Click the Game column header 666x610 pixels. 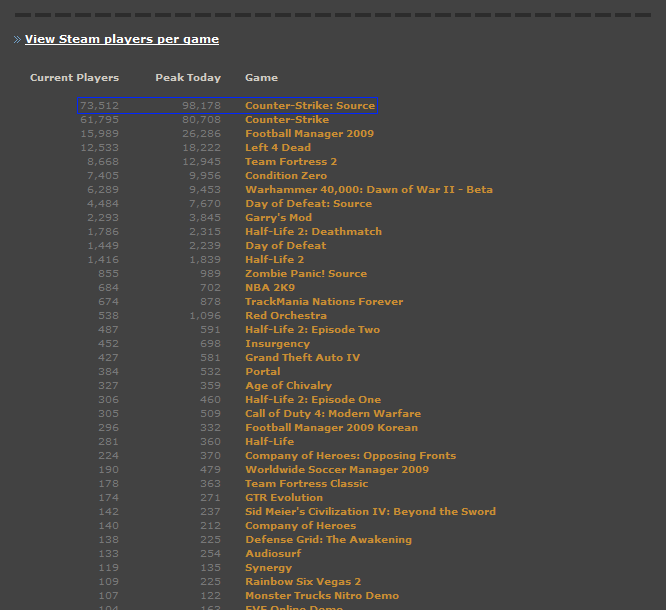pos(262,78)
